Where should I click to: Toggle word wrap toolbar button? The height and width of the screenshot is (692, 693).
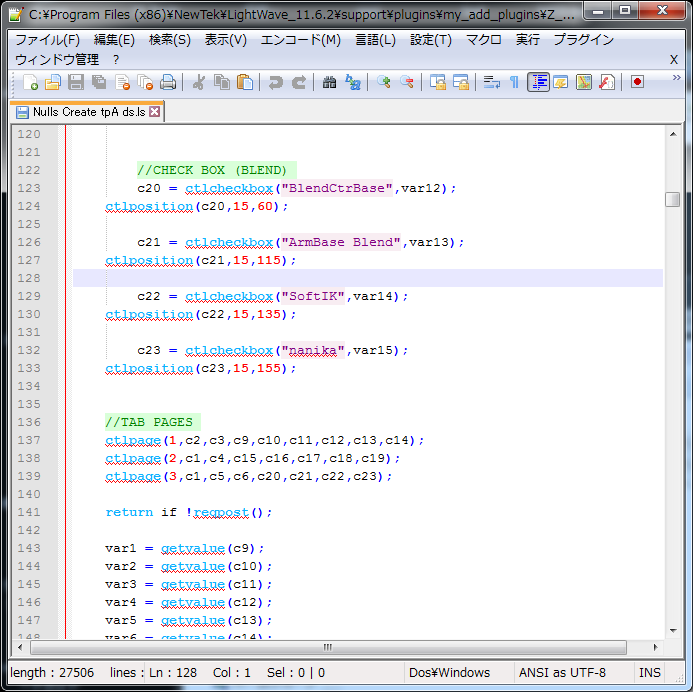(x=491, y=82)
